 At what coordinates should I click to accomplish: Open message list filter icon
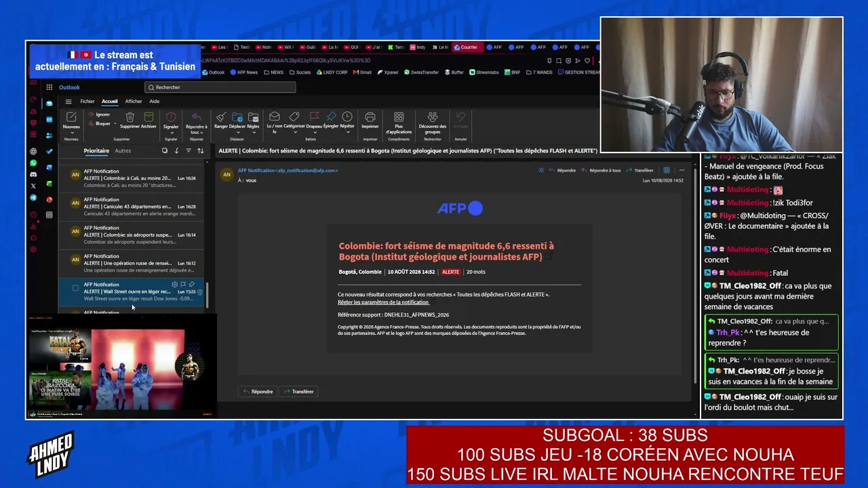189,150
